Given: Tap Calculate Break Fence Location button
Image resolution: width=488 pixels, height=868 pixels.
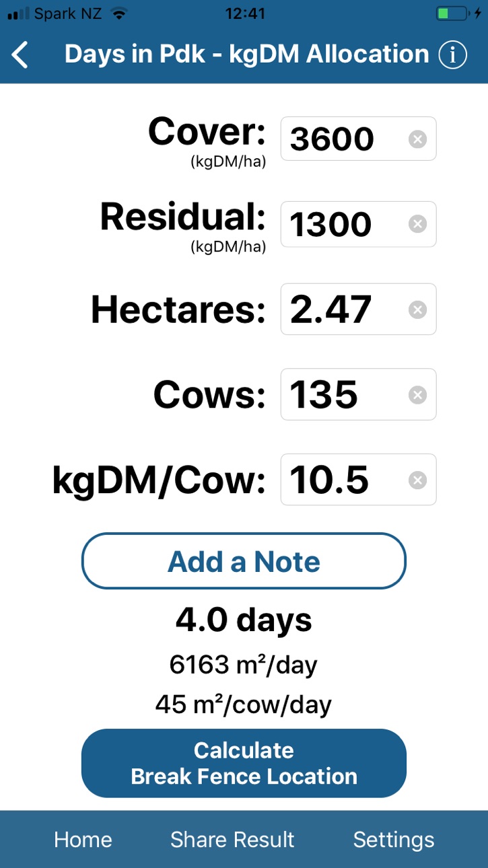Looking at the screenshot, I should pos(244,763).
